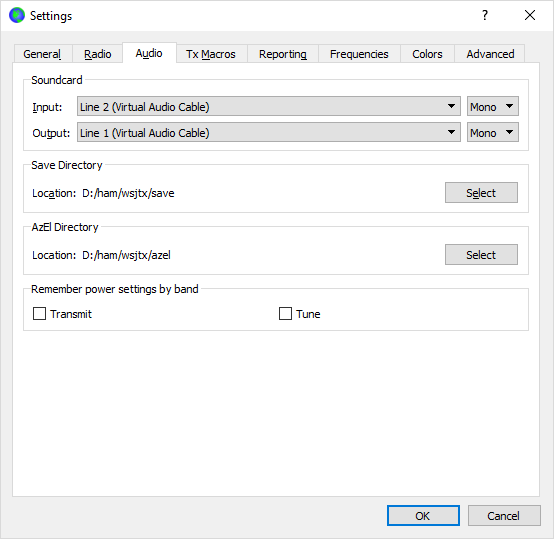The height and width of the screenshot is (539, 554).
Task: Switch to the General tab
Action: pos(42,54)
